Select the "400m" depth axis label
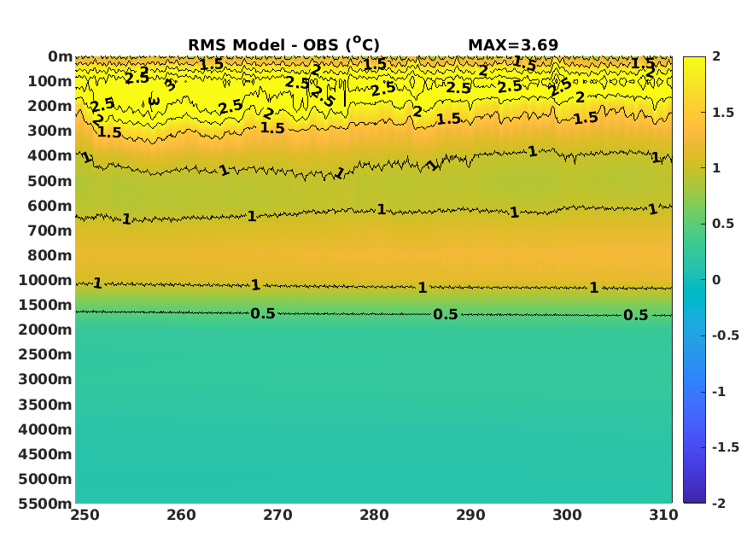Viewport: 747px width, 560px height. [x=50, y=155]
